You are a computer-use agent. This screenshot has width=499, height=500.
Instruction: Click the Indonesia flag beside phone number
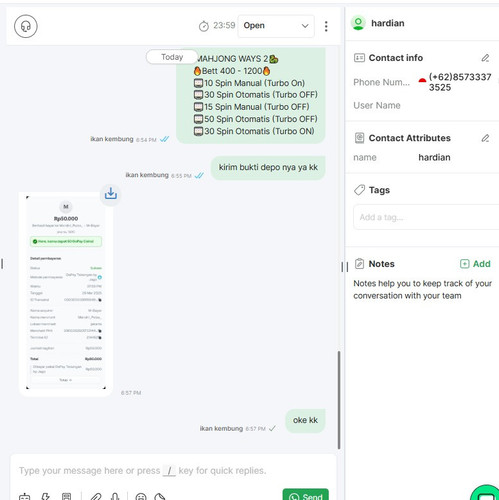[422, 80]
